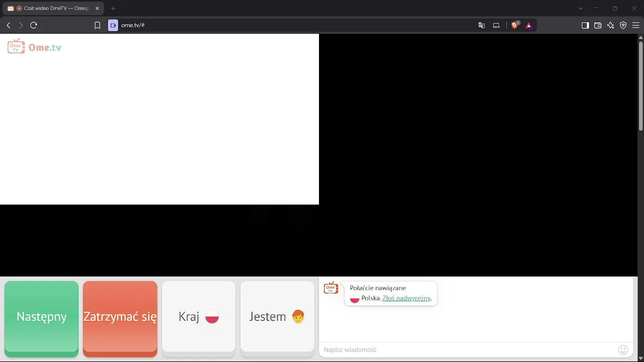Open the Brave Wallet icon

click(x=598, y=25)
